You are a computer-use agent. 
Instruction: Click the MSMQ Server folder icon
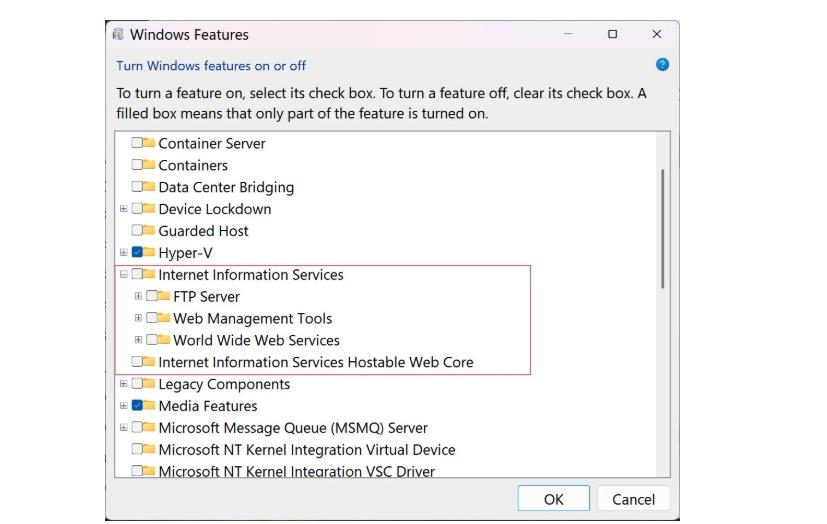coord(149,428)
